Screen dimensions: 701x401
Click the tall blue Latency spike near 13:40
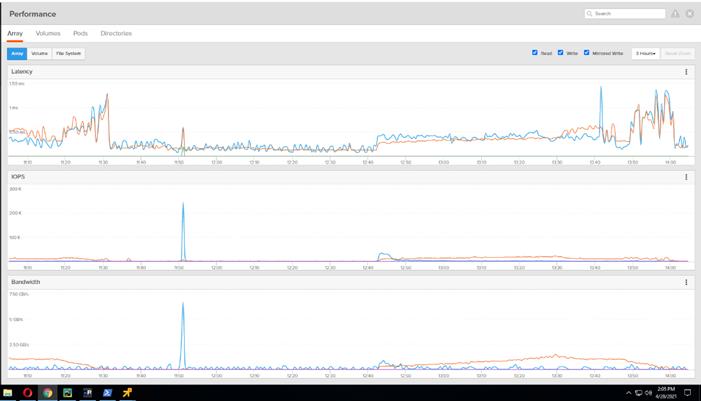tap(601, 89)
